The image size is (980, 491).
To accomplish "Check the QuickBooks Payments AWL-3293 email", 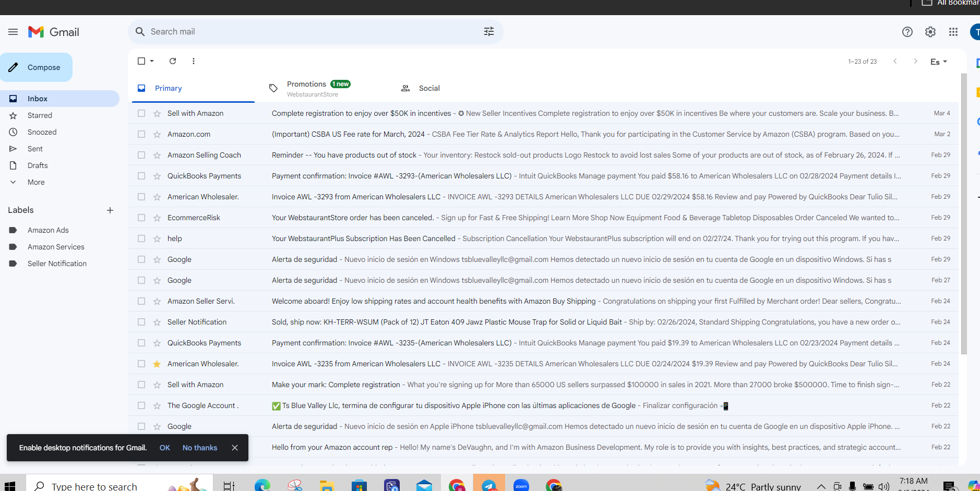I will 141,176.
